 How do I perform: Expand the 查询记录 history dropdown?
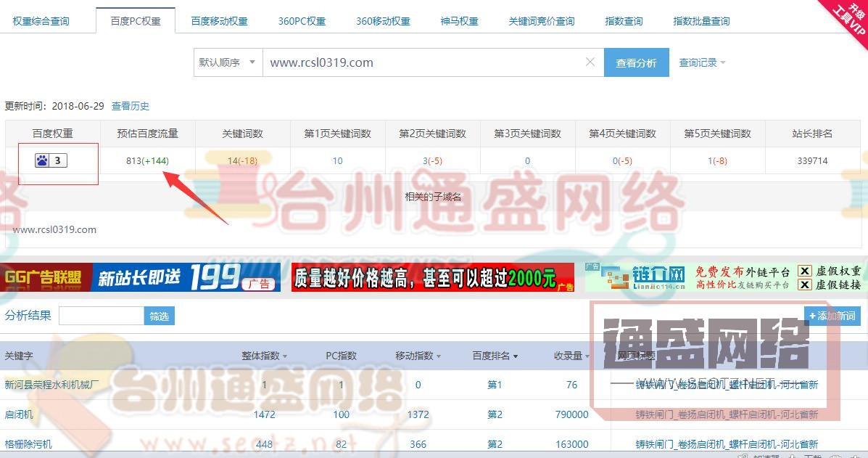coord(701,63)
